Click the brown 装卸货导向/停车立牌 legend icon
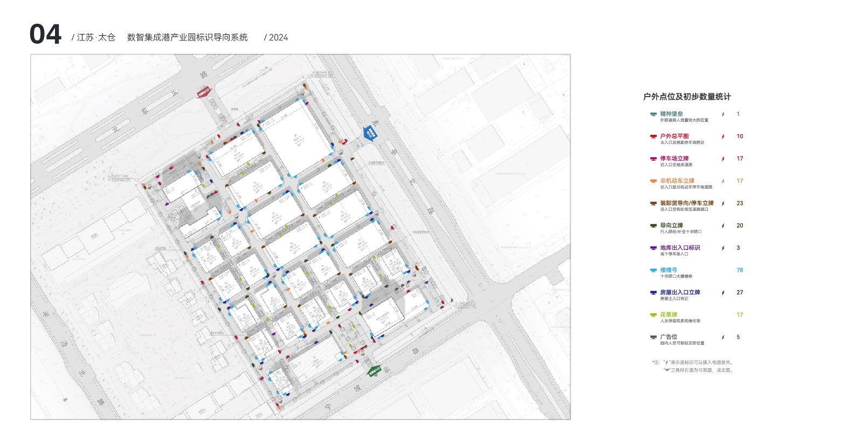 (x=653, y=204)
